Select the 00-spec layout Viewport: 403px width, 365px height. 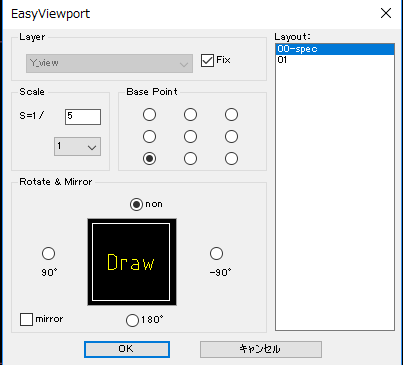tap(335, 49)
